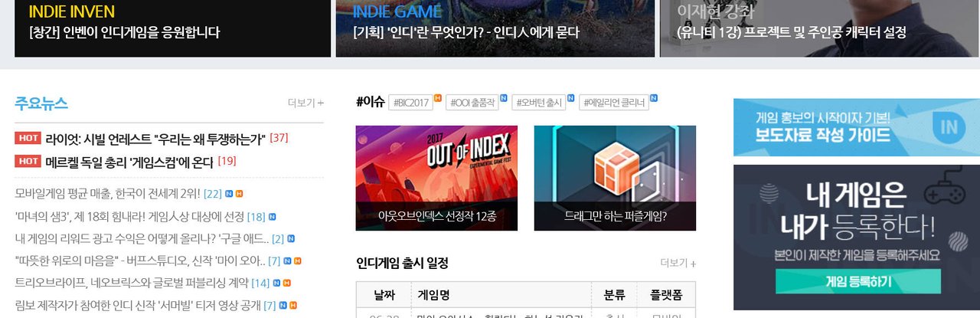
Task: Open the INDIE INVEN launch banner
Action: tap(172, 28)
